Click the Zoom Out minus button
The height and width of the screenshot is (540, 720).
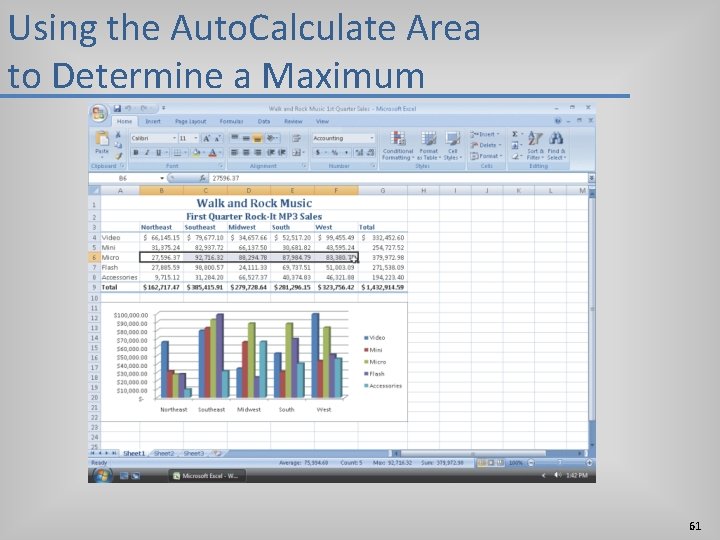[x=531, y=463]
